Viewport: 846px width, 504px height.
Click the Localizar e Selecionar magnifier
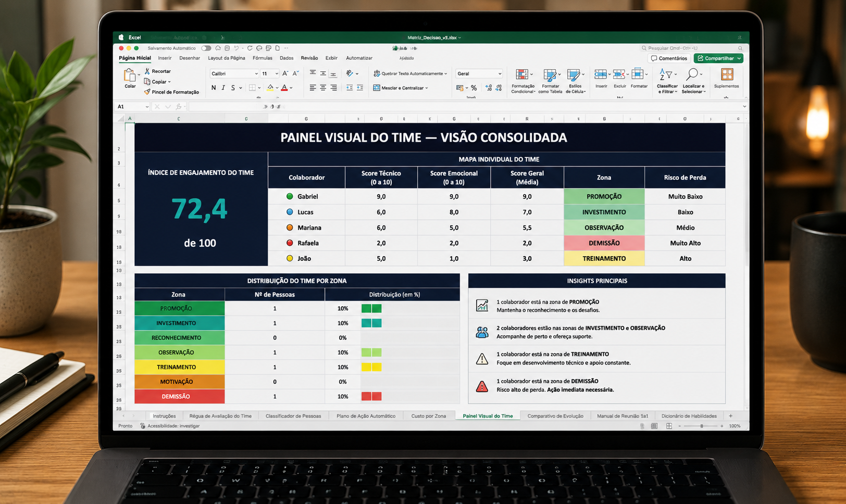point(692,75)
